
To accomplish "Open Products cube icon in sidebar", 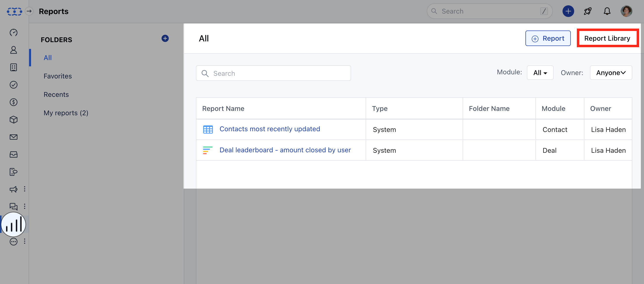I will point(14,120).
